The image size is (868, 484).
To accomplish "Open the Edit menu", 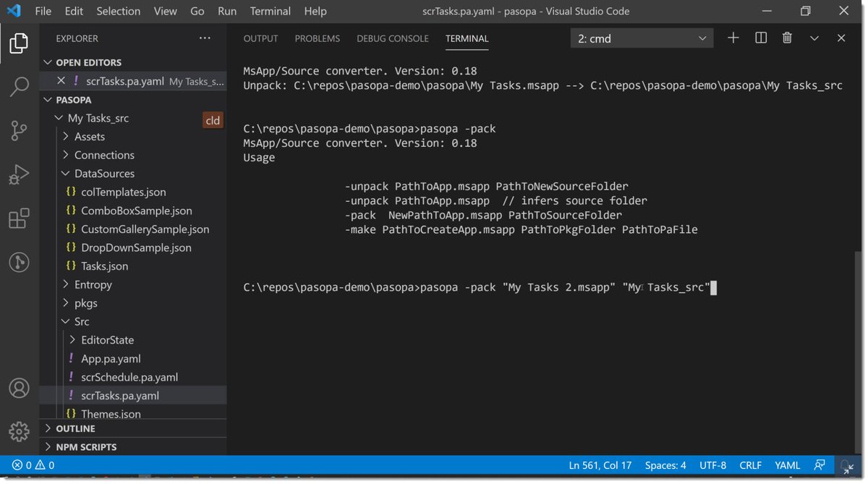I will tap(74, 11).
